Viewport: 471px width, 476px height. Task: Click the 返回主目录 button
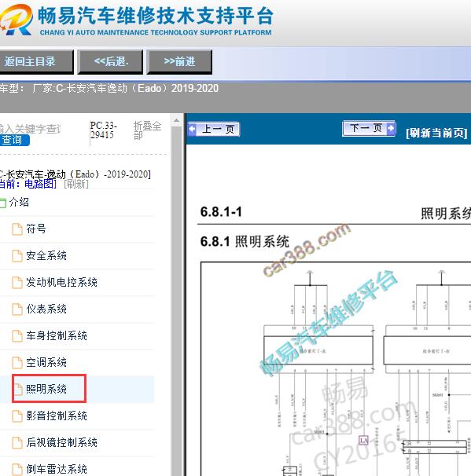tap(36, 62)
